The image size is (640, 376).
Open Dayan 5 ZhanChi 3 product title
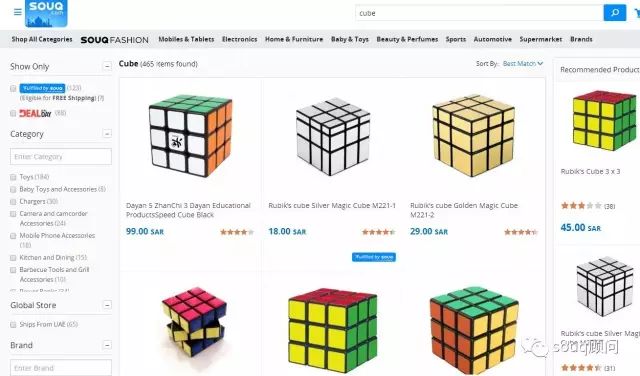[x=188, y=210]
